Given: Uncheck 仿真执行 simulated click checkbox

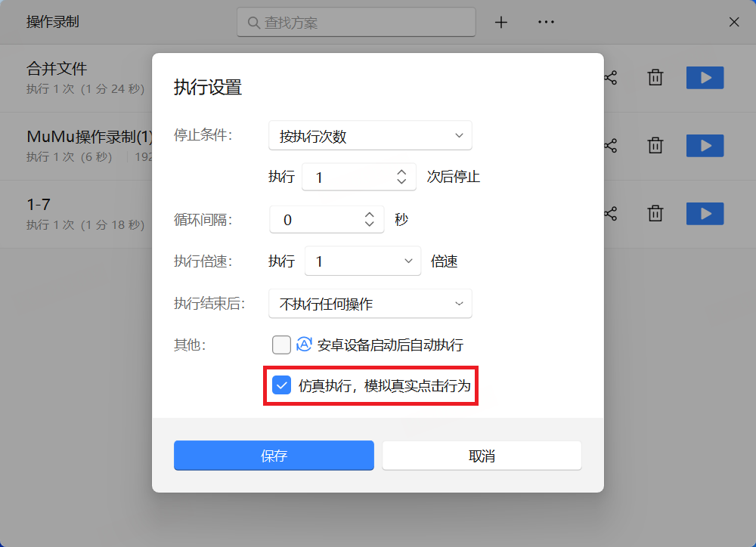Looking at the screenshot, I should [281, 385].
